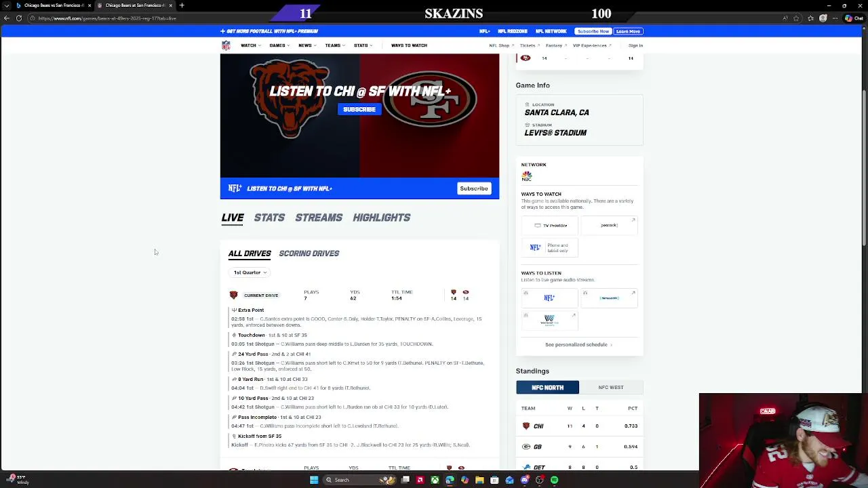The height and width of the screenshot is (488, 868).
Task: Switch to the HIGHLIGHTS tab
Action: 381,218
